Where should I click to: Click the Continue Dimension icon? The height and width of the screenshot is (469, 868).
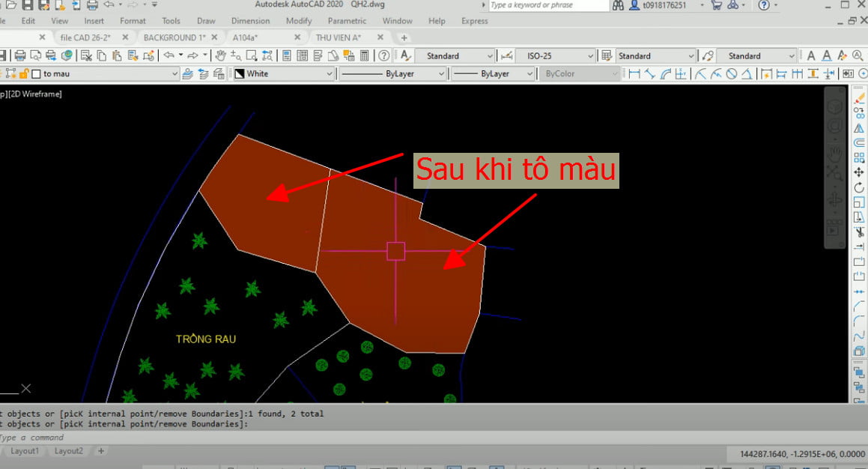(x=797, y=73)
